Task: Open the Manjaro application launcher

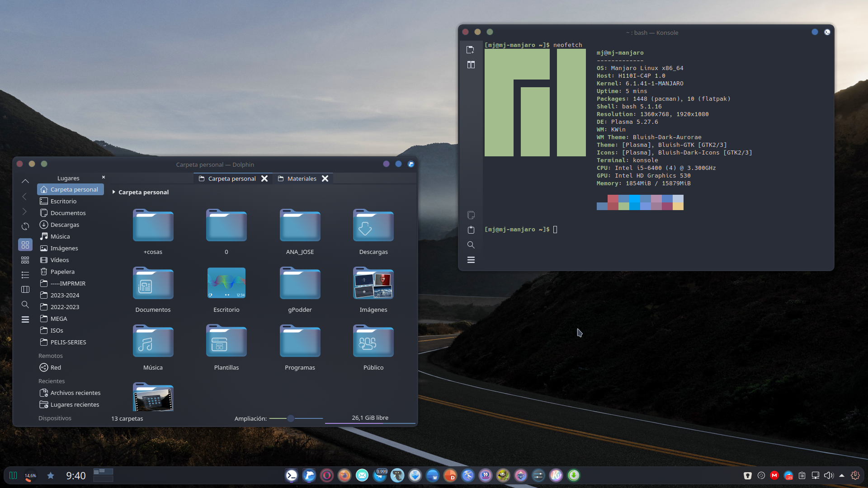Action: tap(13, 475)
